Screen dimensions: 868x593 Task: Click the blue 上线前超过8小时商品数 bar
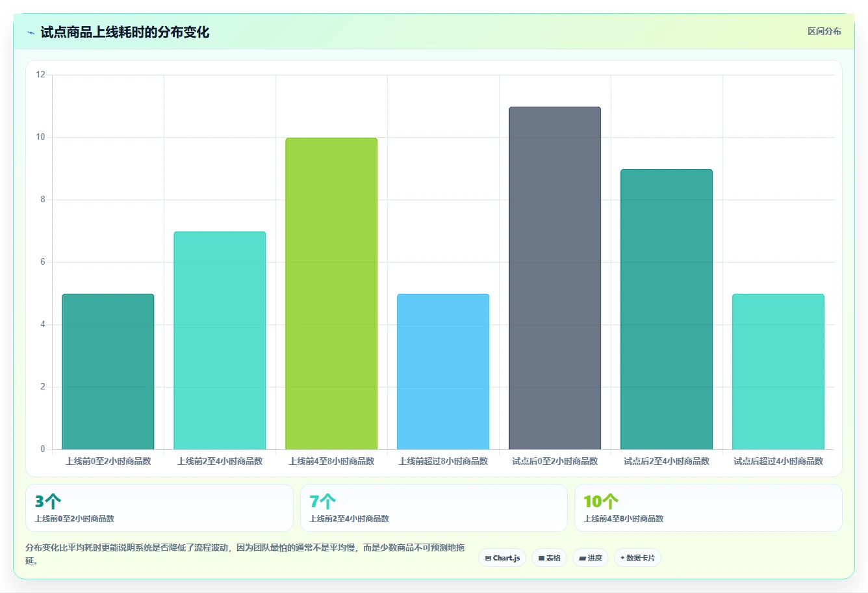point(443,371)
